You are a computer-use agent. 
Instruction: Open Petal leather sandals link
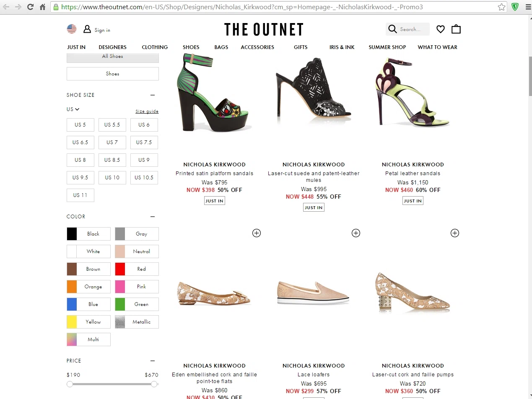click(x=413, y=174)
